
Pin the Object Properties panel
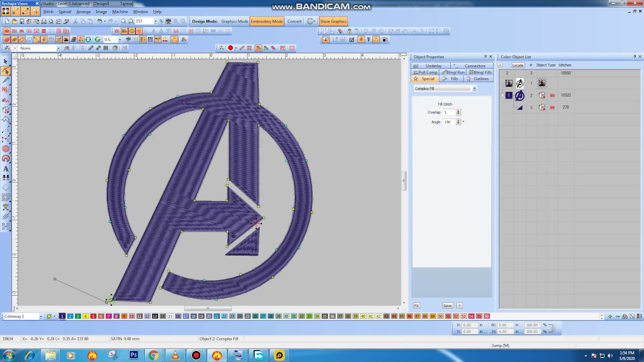(x=486, y=56)
